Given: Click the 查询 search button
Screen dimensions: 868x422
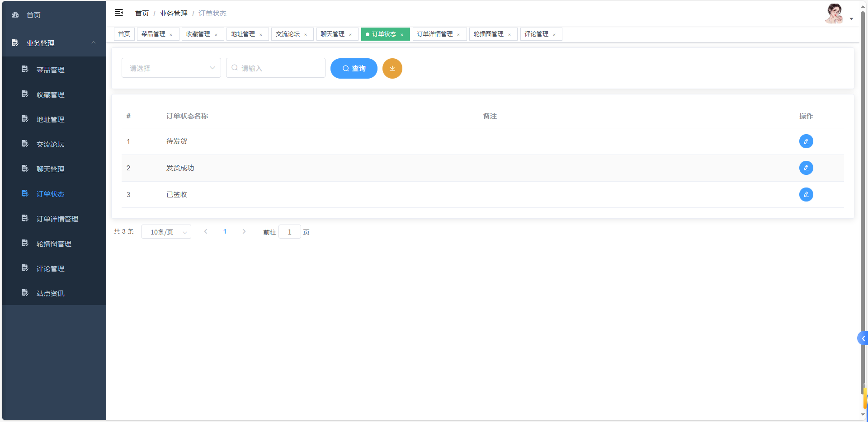Looking at the screenshot, I should click(354, 68).
